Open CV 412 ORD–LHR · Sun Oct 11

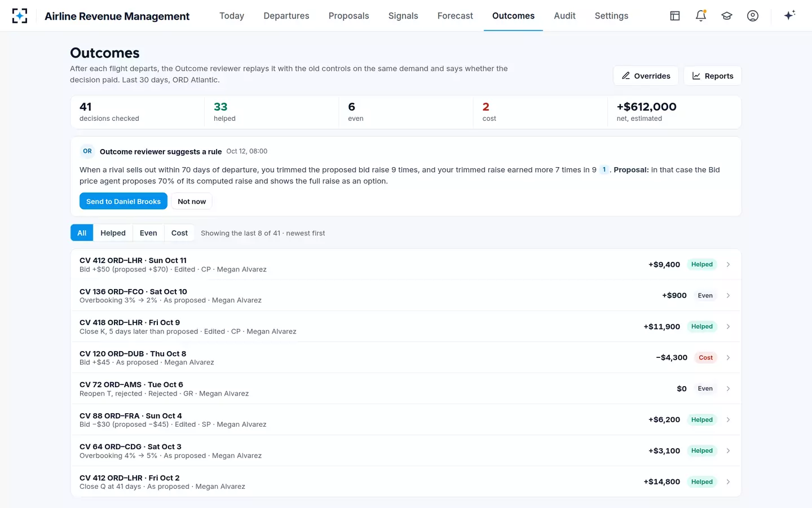click(x=406, y=264)
